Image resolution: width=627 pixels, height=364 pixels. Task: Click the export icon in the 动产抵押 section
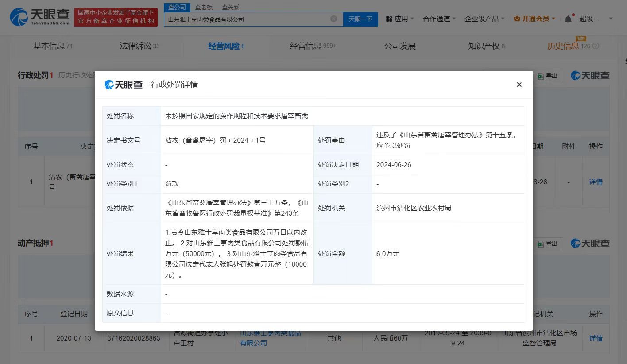tap(540, 244)
